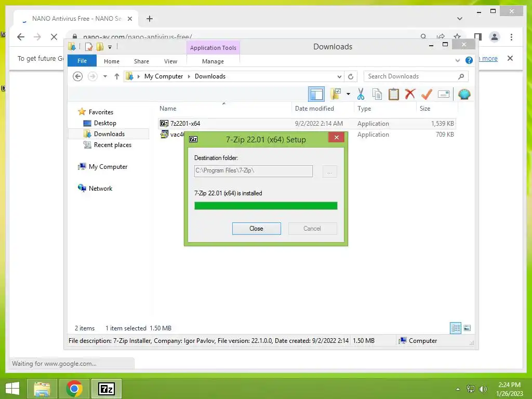Screen dimensions: 532x399
Task: Close the 7-Zip Setup dialog with red X
Action: [x=336, y=137]
